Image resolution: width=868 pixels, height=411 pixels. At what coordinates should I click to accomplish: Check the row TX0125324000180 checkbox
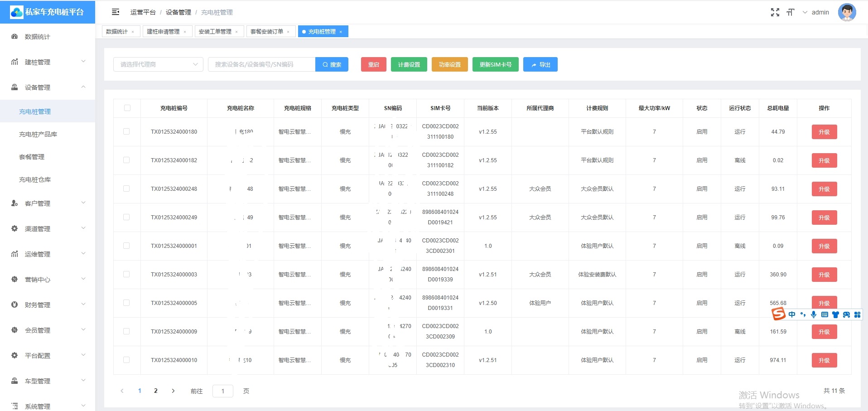126,131
